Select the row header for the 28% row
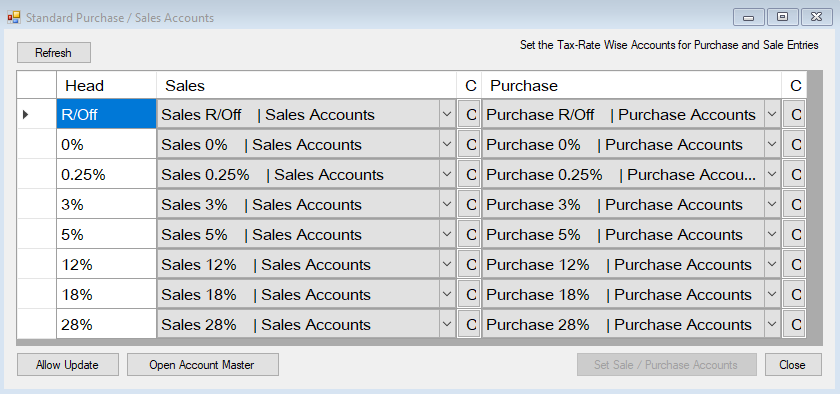The width and height of the screenshot is (840, 394). click(x=36, y=325)
